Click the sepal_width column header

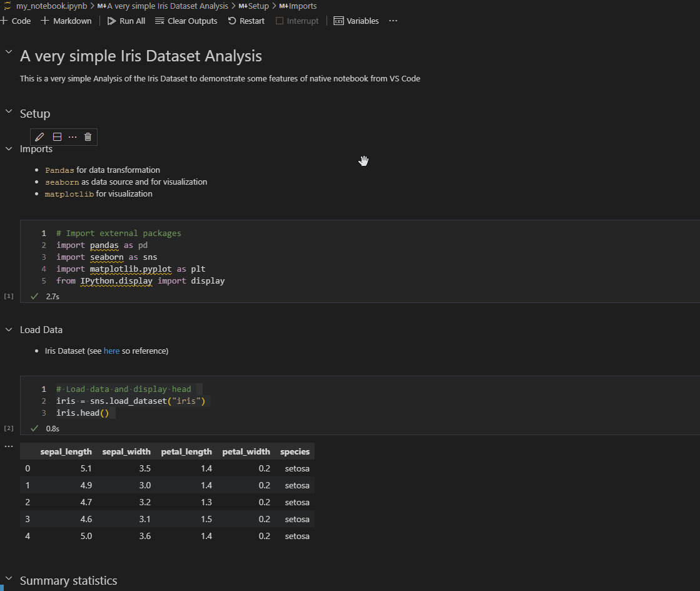coord(126,451)
